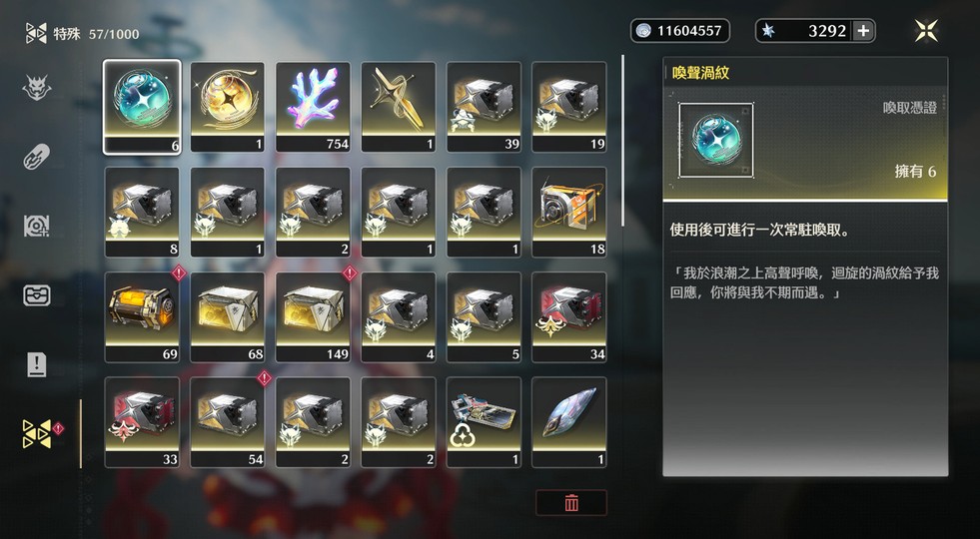
Task: Click the inventory list scrollbar
Action: click(622, 141)
